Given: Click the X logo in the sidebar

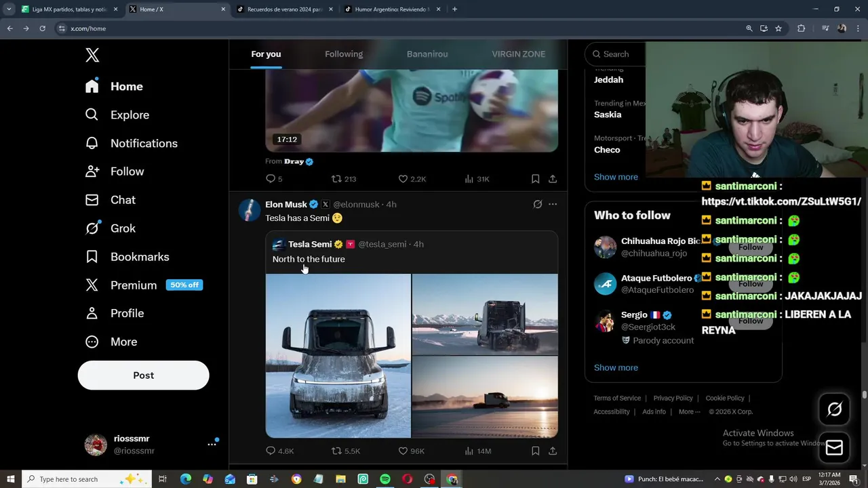Looking at the screenshot, I should [92, 56].
